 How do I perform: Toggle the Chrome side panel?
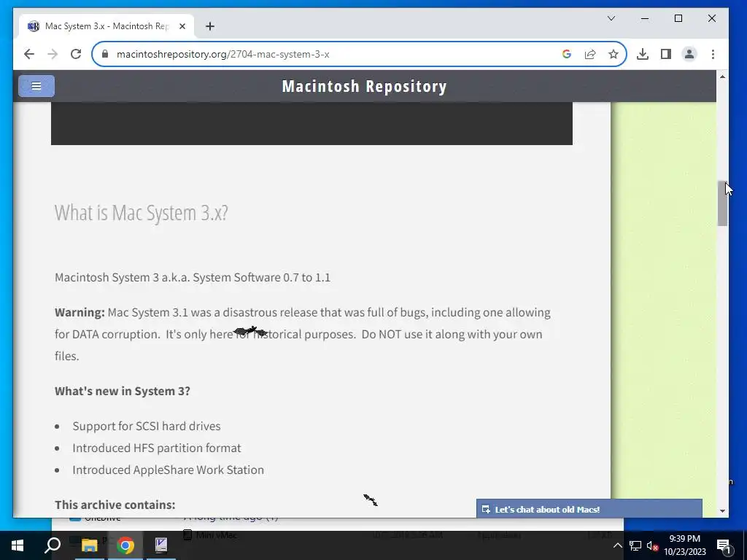point(665,54)
